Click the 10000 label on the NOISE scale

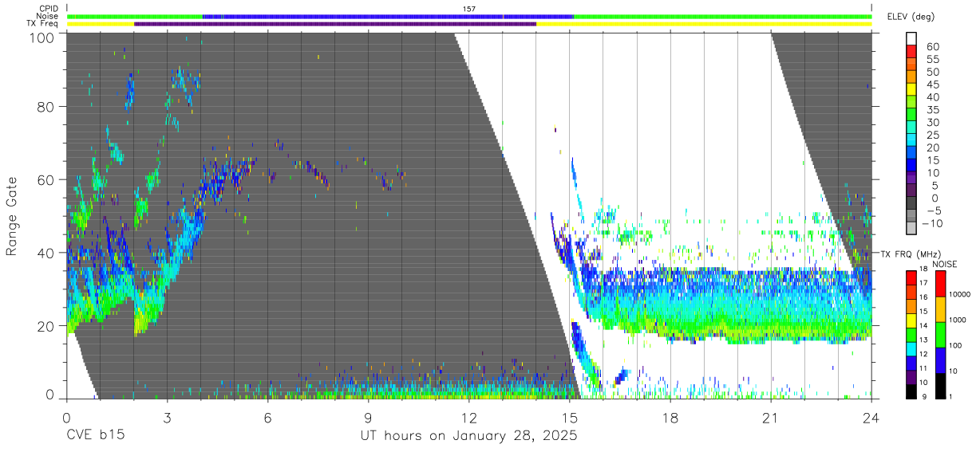point(959,294)
